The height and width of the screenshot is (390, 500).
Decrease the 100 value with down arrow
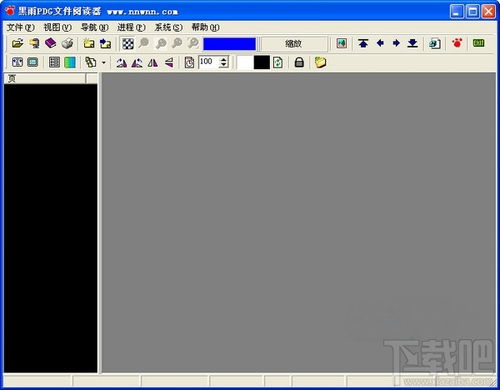(224, 65)
